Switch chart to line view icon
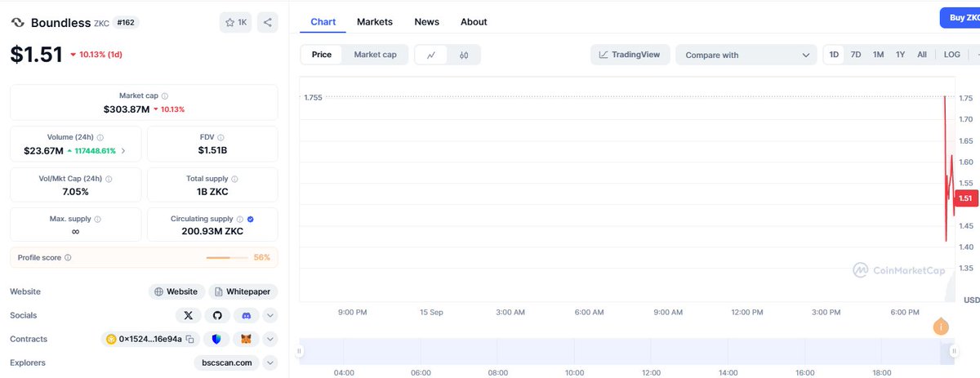The image size is (980, 378). [431, 55]
